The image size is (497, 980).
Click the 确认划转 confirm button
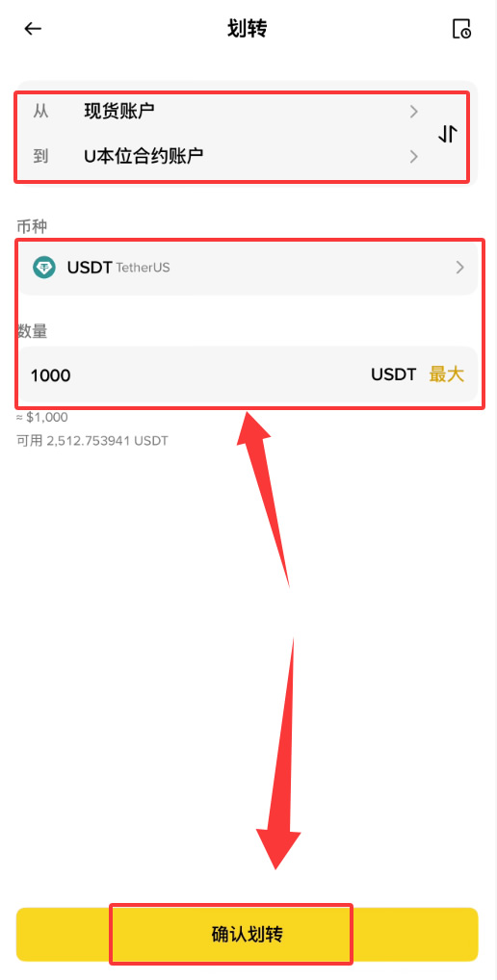coord(247,935)
